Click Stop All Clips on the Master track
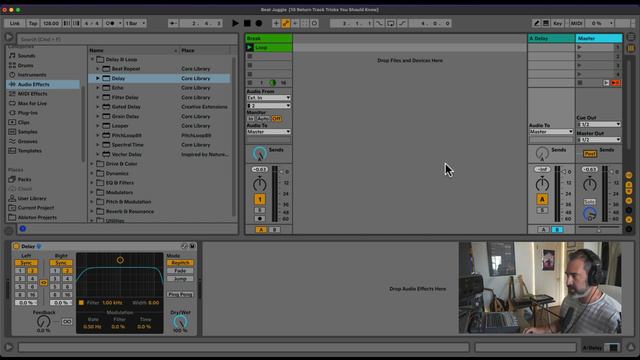This screenshot has height=360, width=640. 580,83
